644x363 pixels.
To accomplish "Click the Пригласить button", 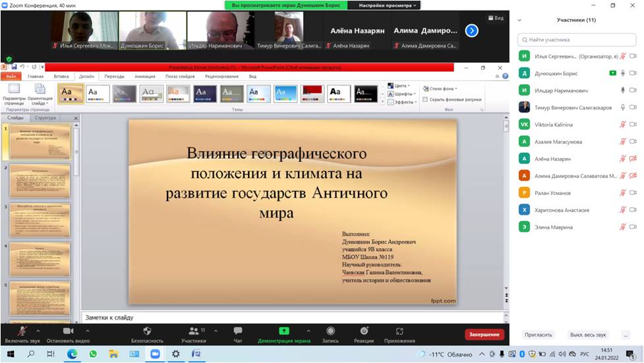I will click(538, 335).
